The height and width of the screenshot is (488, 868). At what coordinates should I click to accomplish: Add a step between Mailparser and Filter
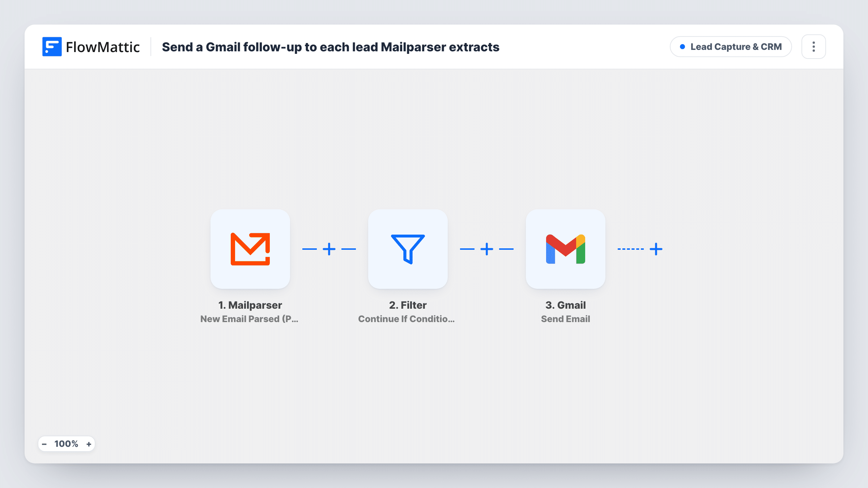point(329,249)
